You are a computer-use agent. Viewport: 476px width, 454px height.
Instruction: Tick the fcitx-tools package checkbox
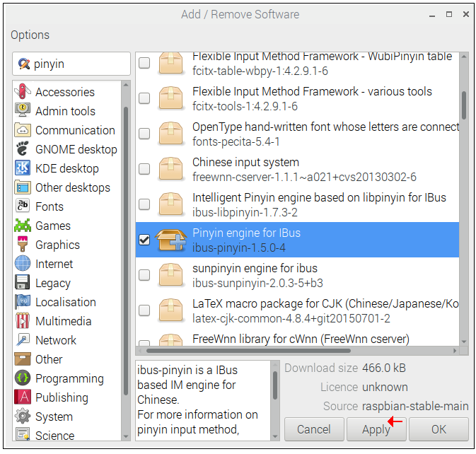144,98
